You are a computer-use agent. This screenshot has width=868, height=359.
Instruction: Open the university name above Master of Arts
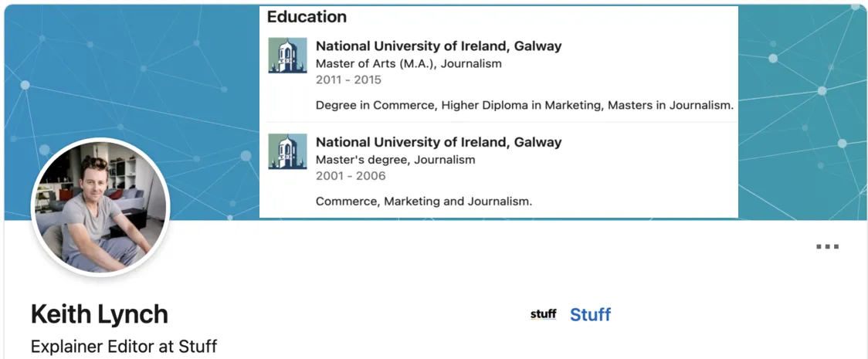439,46
